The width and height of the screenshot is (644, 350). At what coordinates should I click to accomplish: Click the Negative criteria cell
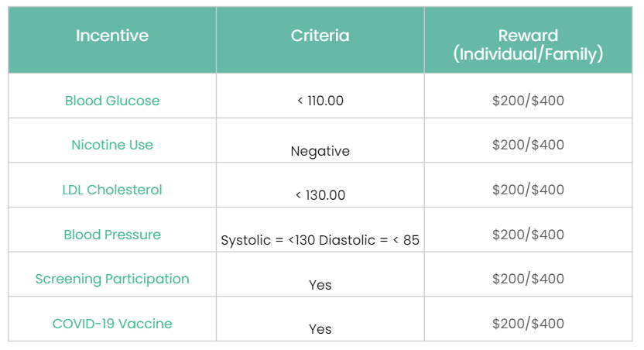320,151
